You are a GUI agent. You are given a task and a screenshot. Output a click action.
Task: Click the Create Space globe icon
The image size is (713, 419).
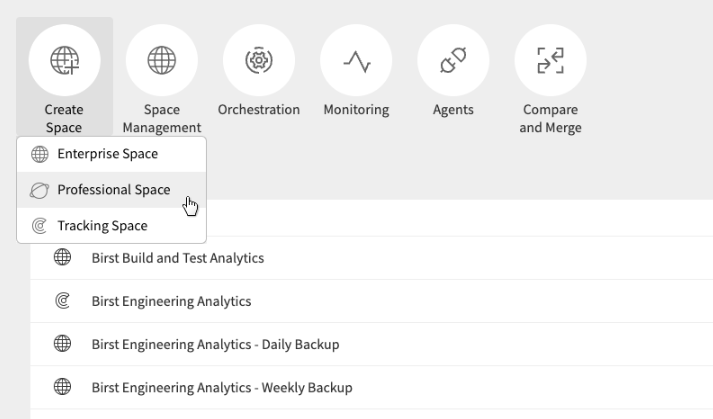pos(64,61)
